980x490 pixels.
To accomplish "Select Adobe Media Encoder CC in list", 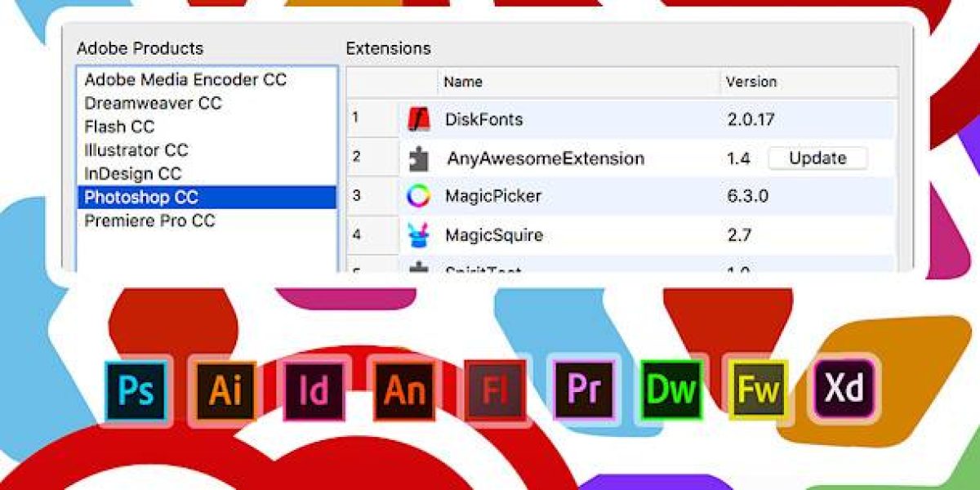I will coord(185,80).
